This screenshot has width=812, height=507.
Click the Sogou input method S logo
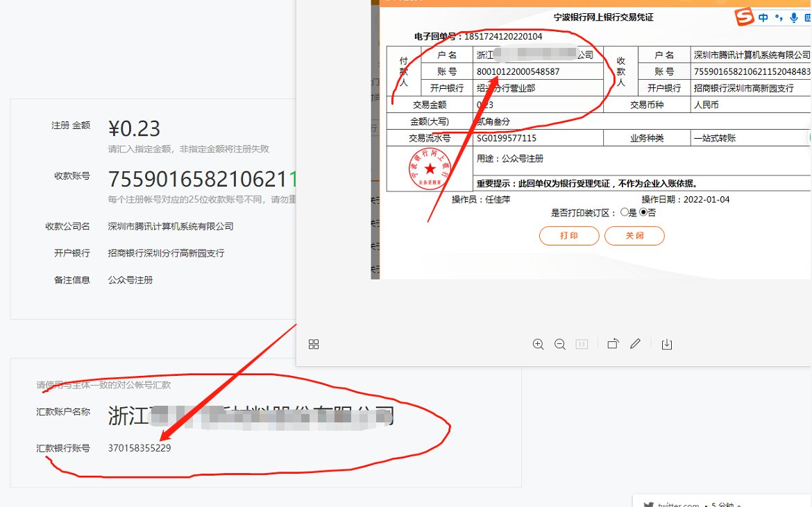pos(744,17)
